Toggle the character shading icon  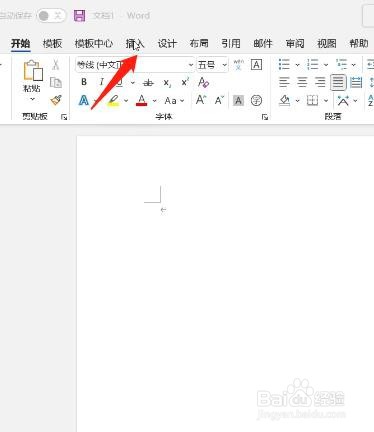238,100
